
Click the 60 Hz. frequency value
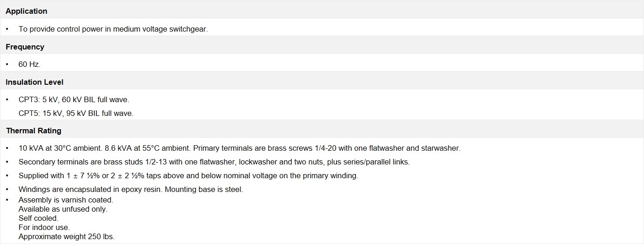pyautogui.click(x=30, y=65)
